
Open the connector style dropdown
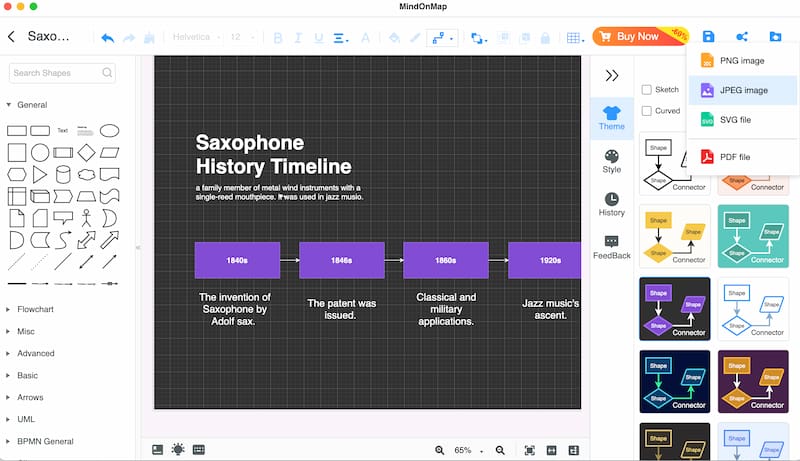coord(442,38)
